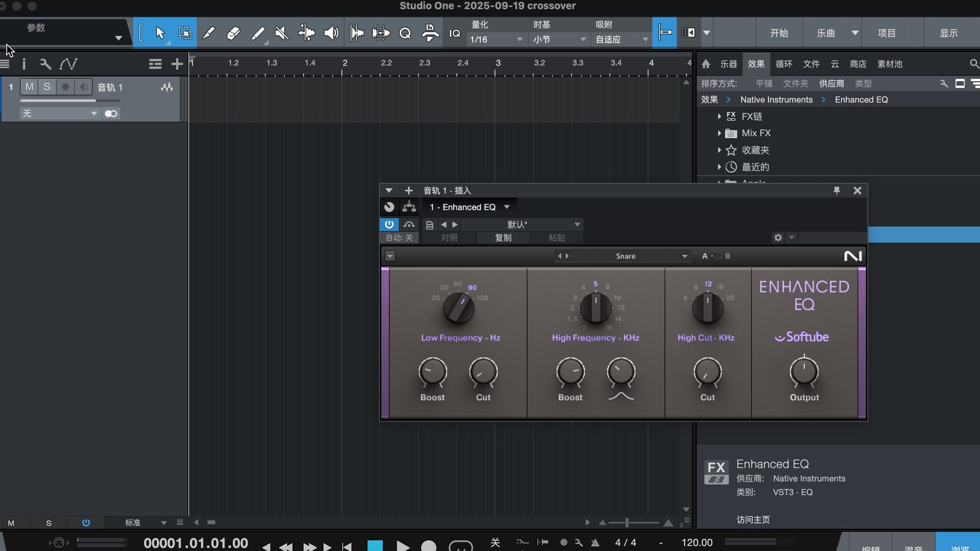Select the Arrow tool in toolbar
The height and width of the screenshot is (551, 980).
coord(160,33)
